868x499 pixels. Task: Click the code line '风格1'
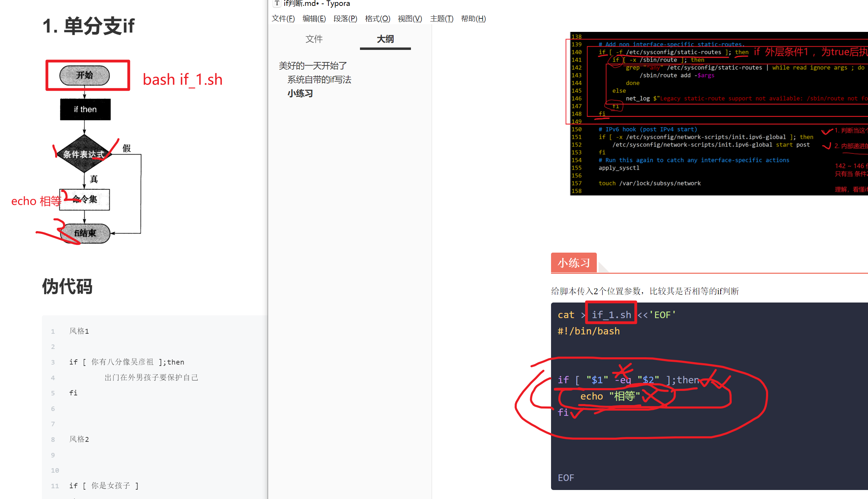pos(79,331)
